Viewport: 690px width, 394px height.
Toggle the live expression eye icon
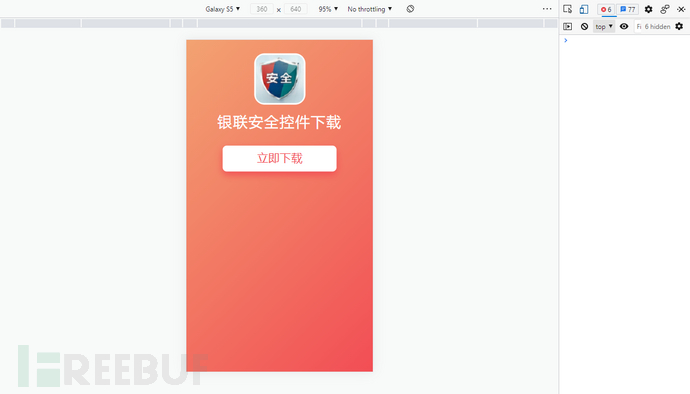(624, 26)
